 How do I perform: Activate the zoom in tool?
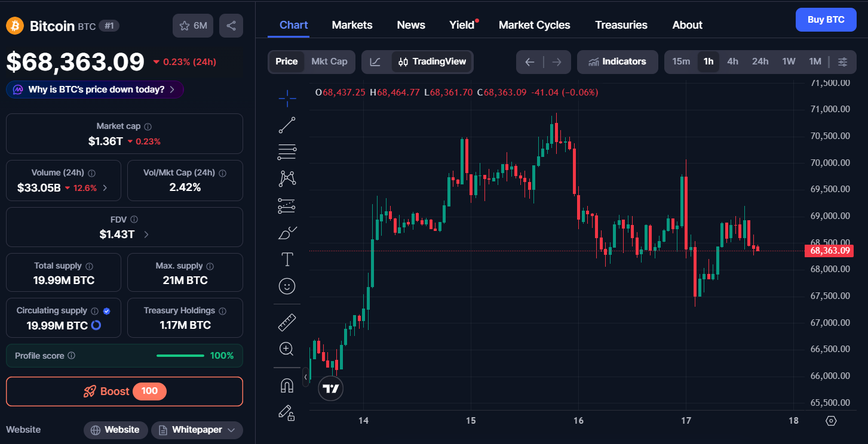click(x=287, y=349)
